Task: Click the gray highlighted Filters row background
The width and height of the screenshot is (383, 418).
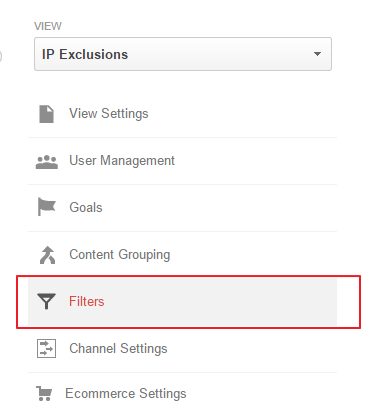Action: click(182, 302)
